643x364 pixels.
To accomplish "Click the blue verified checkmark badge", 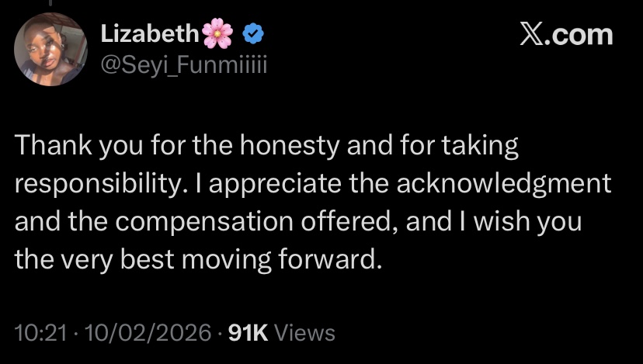I will point(253,33).
